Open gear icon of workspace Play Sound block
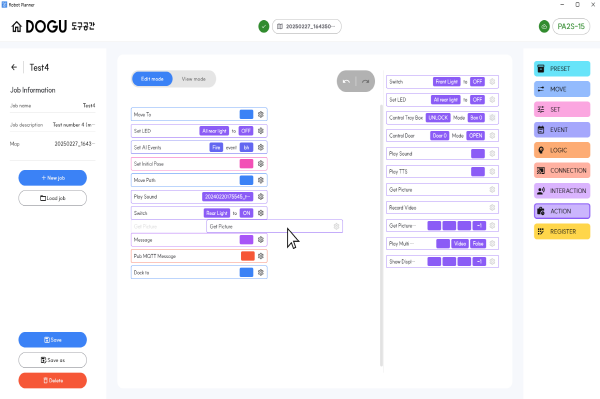 [x=261, y=197]
